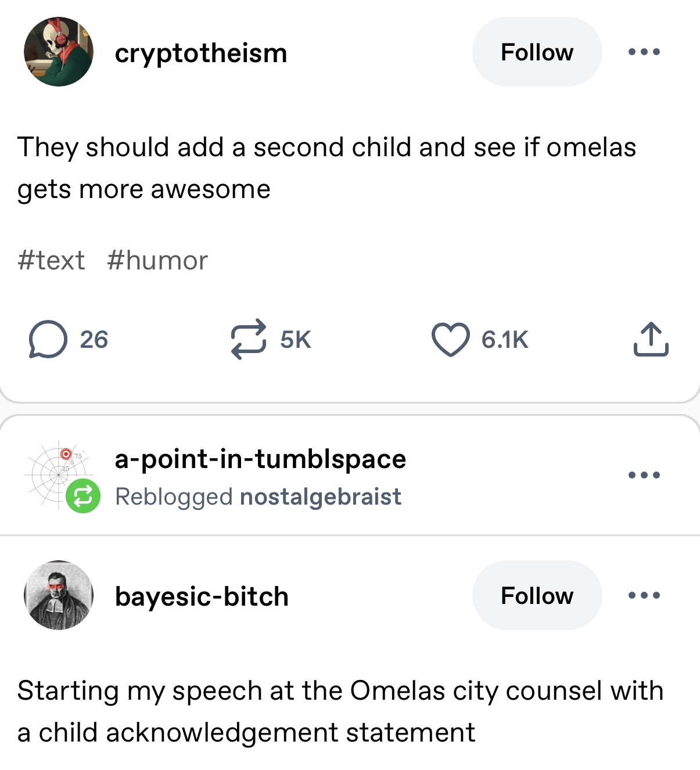The width and height of the screenshot is (700, 770).
Task: Open the bayesic-bitch Omelas speech post text
Action: (340, 711)
